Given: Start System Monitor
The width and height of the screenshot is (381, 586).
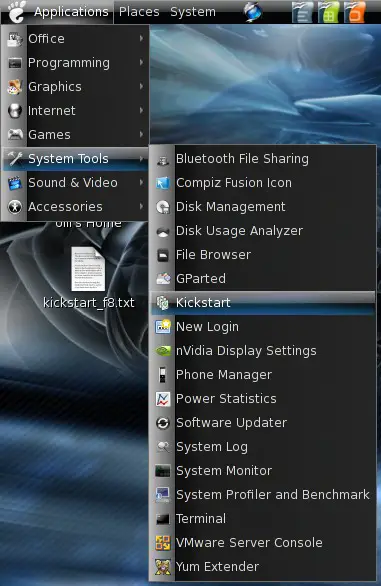Looking at the screenshot, I should click(263, 471).
